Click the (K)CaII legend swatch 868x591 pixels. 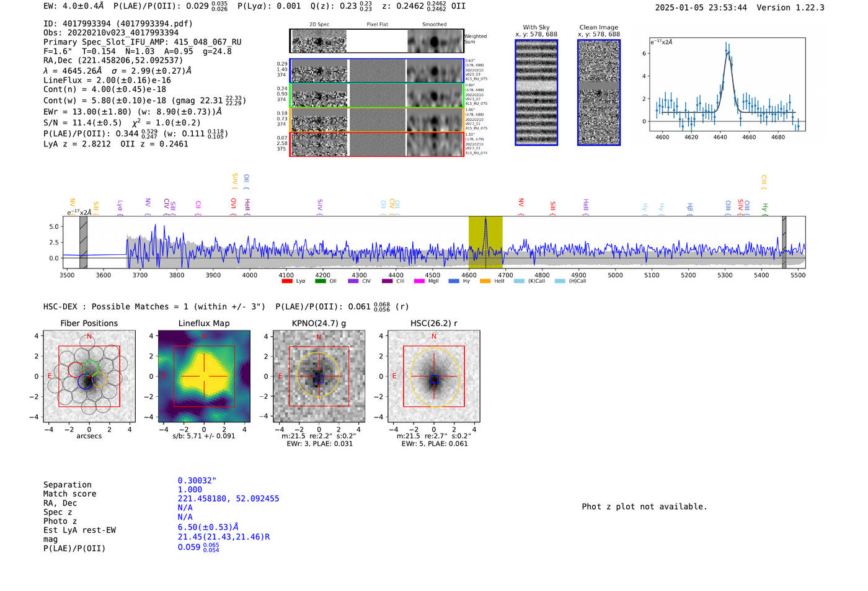tap(519, 281)
